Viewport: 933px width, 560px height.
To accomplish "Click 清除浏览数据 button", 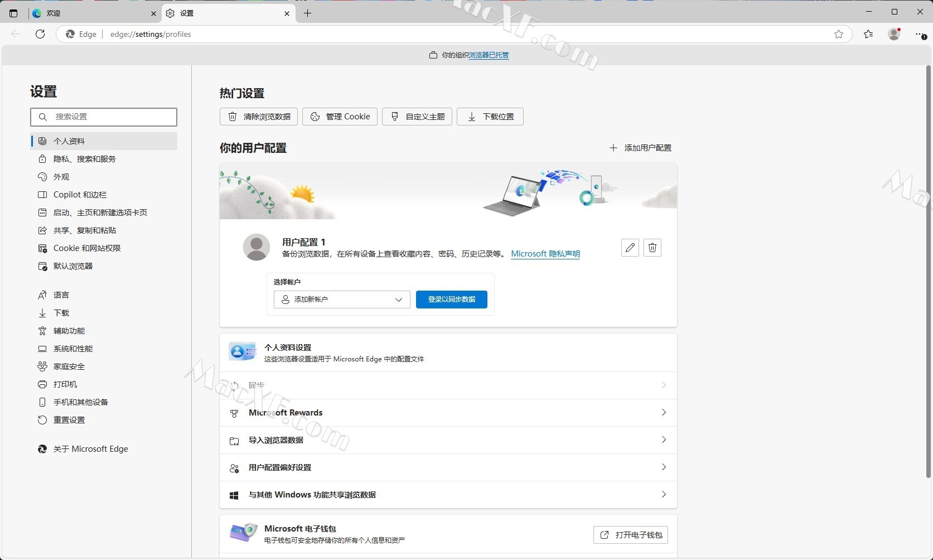I will 259,117.
